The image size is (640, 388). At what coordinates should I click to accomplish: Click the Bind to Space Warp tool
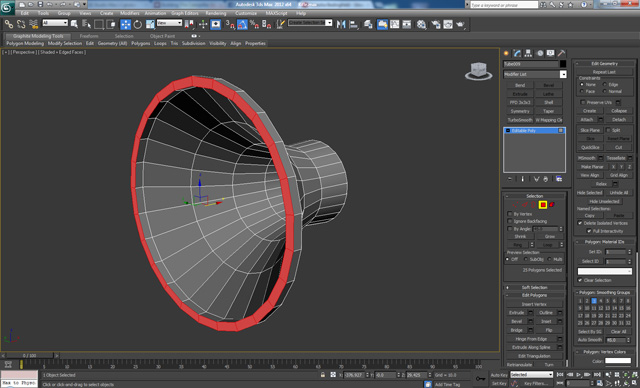pos(33,24)
